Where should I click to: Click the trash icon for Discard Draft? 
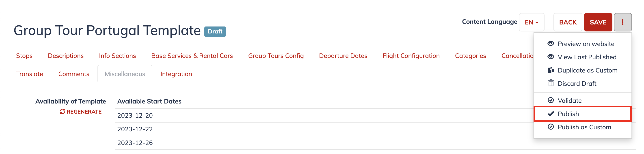pos(551,83)
